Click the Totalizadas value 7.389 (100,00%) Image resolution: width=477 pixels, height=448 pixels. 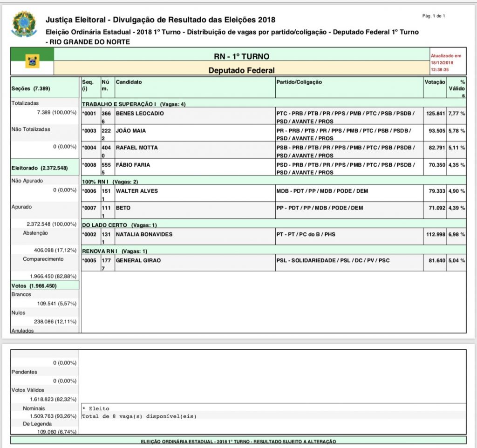point(57,112)
